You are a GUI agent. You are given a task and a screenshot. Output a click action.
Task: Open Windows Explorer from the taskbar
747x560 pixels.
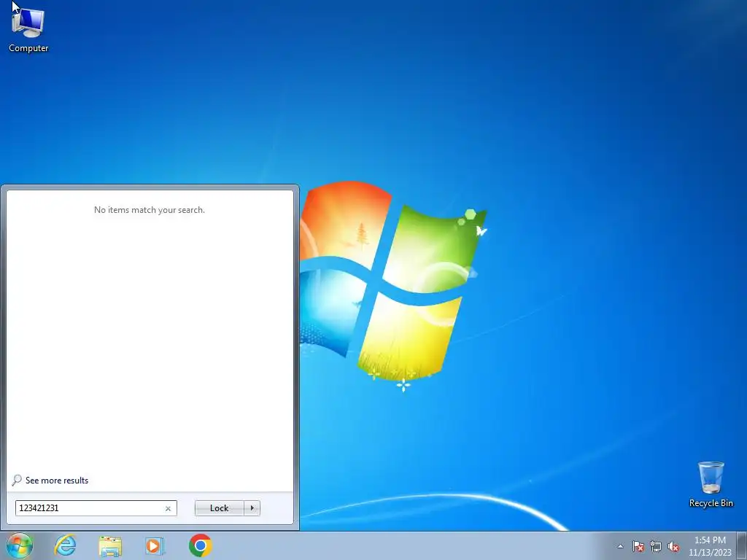pos(110,545)
